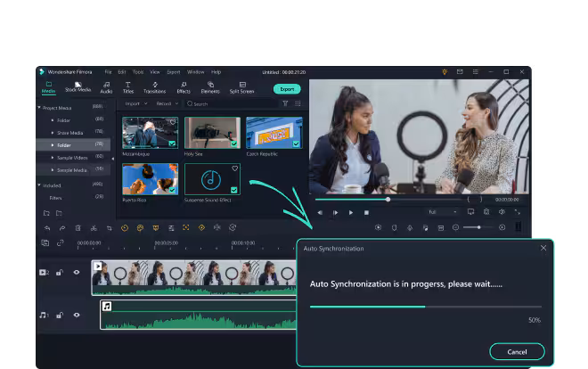Open the speed control icon

tap(125, 227)
